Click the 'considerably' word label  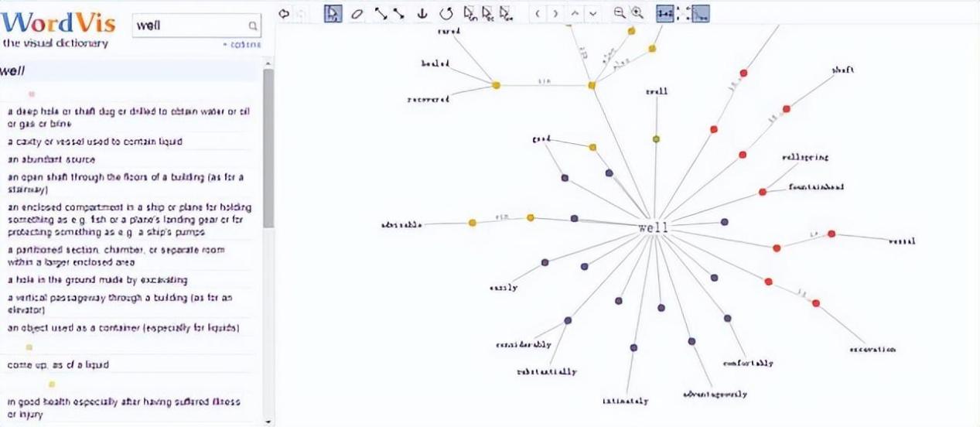click(x=524, y=344)
